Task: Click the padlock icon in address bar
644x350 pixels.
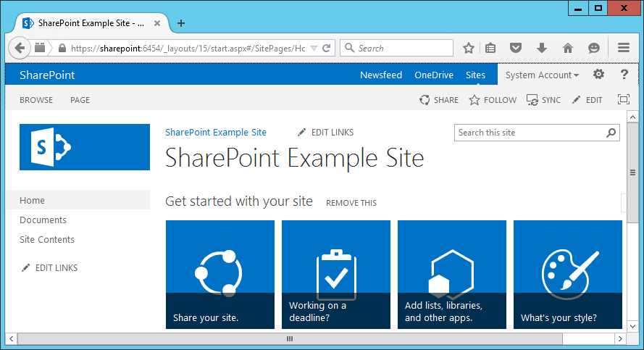Action: point(62,48)
